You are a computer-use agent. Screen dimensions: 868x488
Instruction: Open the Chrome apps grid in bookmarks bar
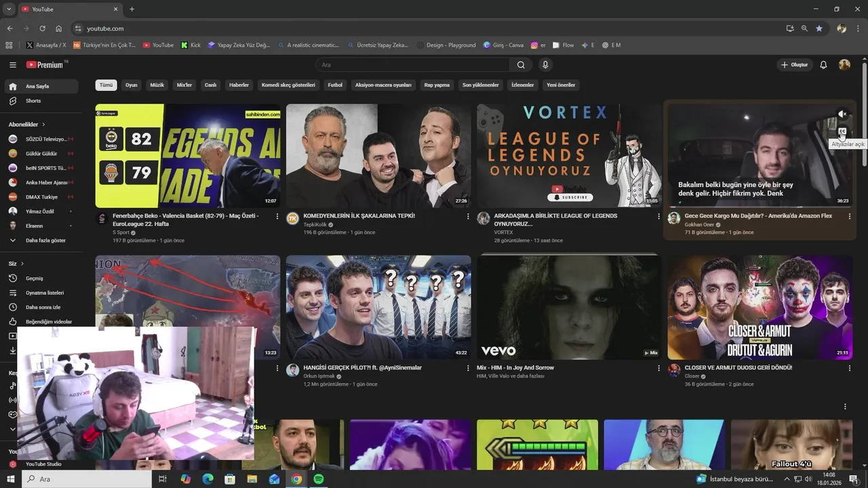coord(9,45)
